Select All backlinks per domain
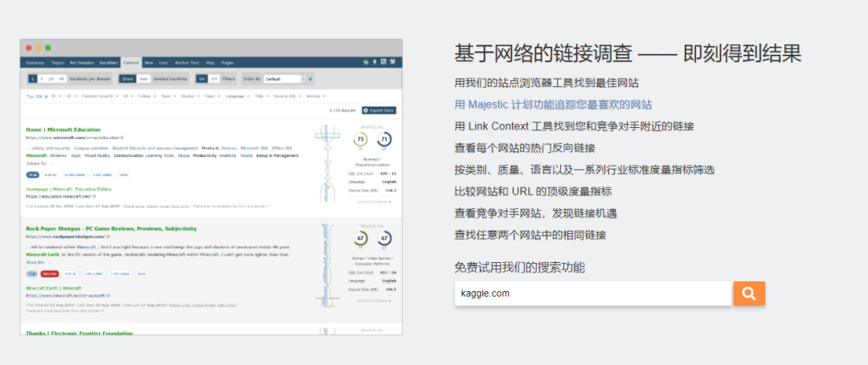 pyautogui.click(x=62, y=79)
